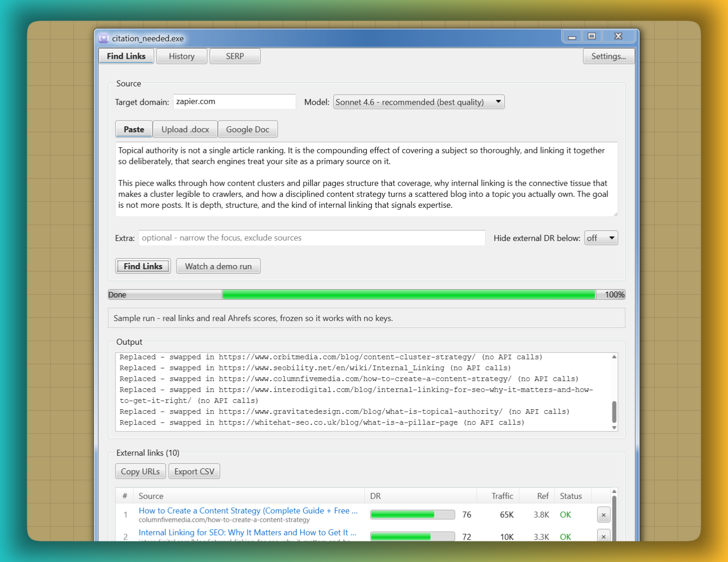
Task: Click the 3.8K Ref value
Action: [541, 515]
